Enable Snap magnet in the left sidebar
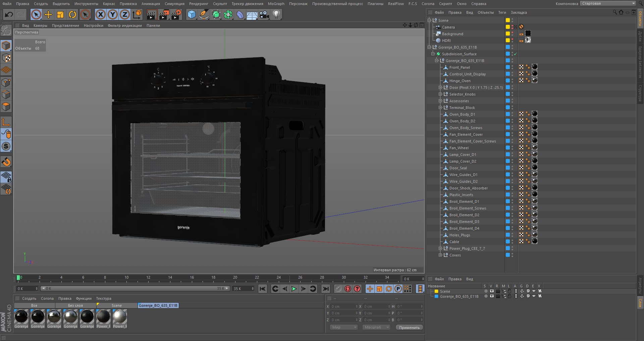 6,162
